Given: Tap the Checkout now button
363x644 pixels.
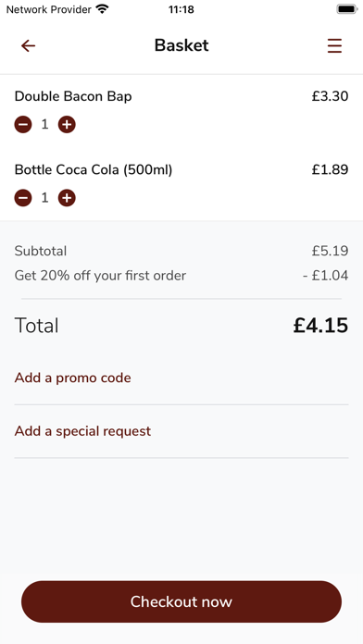Looking at the screenshot, I should tap(181, 601).
